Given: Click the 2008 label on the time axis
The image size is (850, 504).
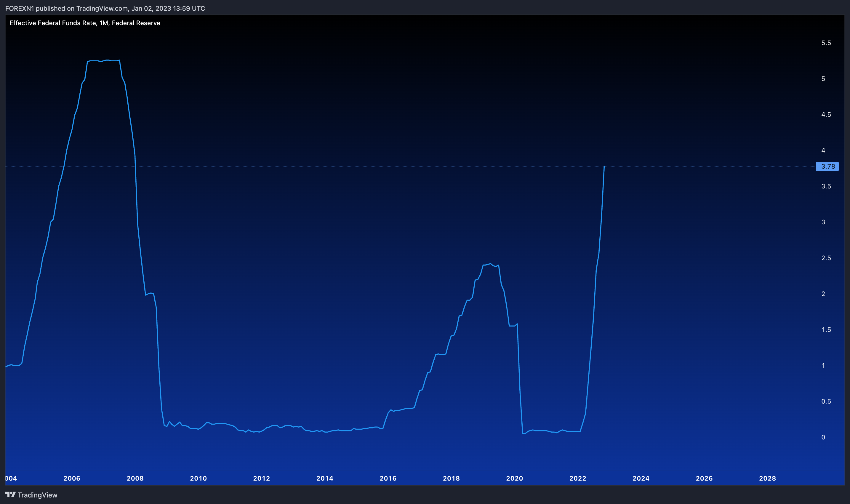Looking at the screenshot, I should (x=135, y=478).
